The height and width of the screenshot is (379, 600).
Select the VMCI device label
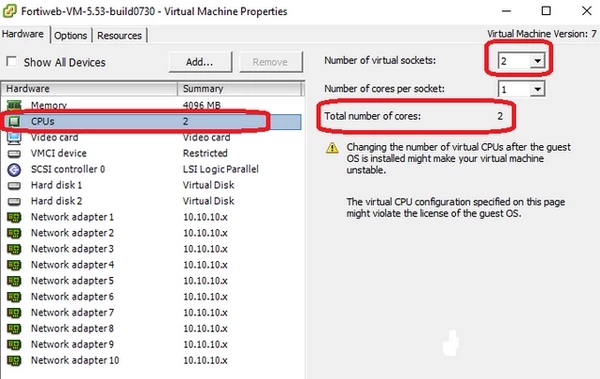pos(59,153)
